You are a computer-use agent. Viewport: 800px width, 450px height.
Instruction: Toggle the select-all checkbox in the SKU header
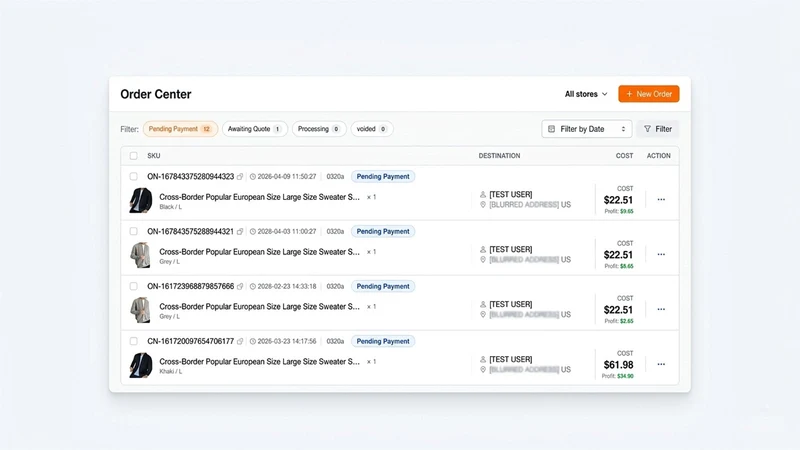pos(134,156)
